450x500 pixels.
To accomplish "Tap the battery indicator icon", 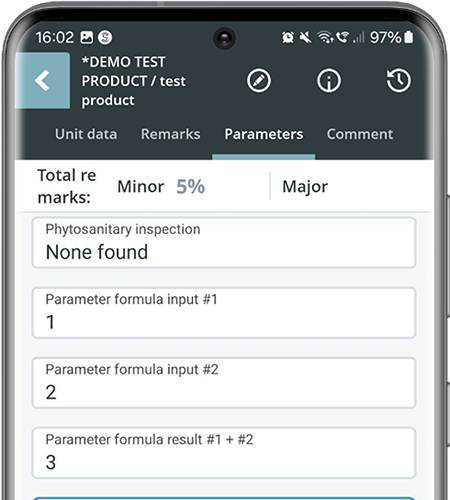I will tap(409, 37).
